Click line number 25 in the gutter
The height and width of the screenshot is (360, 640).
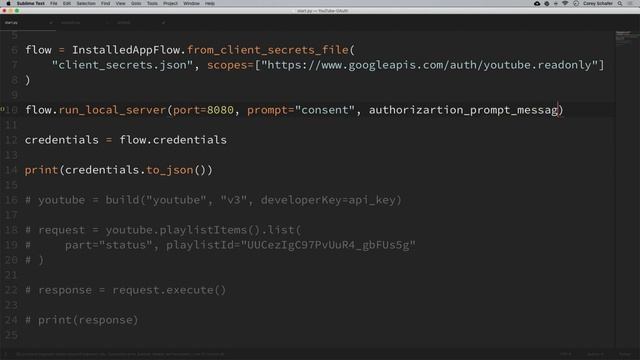pos(11,335)
